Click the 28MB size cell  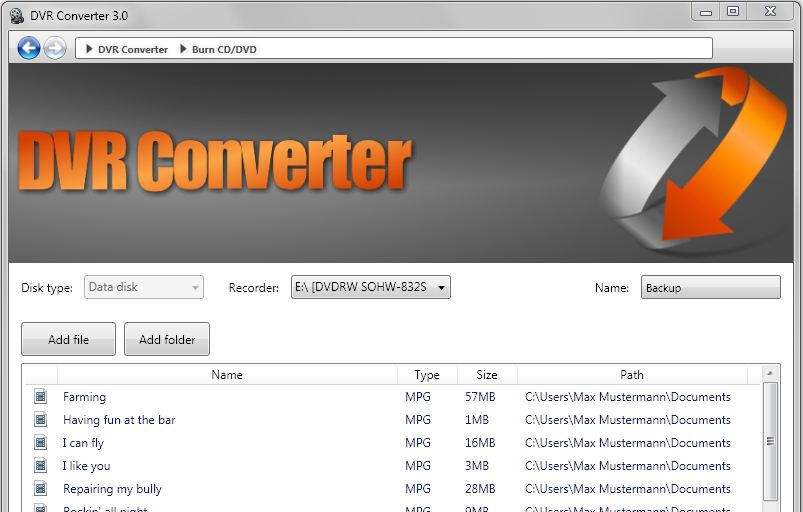point(480,489)
